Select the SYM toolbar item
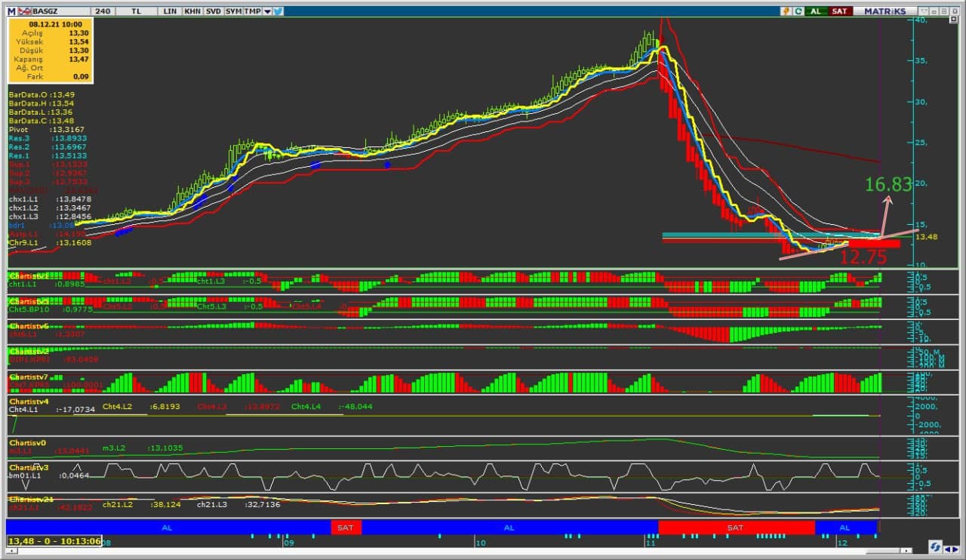 pos(233,11)
